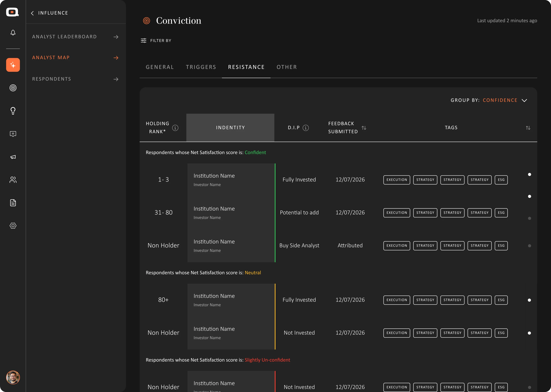Click the white dot beside 80+ row
This screenshot has height=392, width=551.
pos(529,300)
